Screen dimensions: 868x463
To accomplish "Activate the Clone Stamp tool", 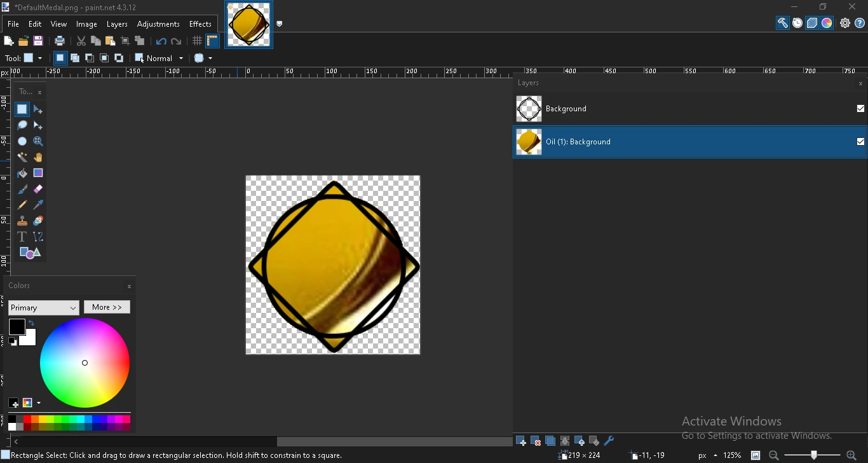I will tap(22, 221).
